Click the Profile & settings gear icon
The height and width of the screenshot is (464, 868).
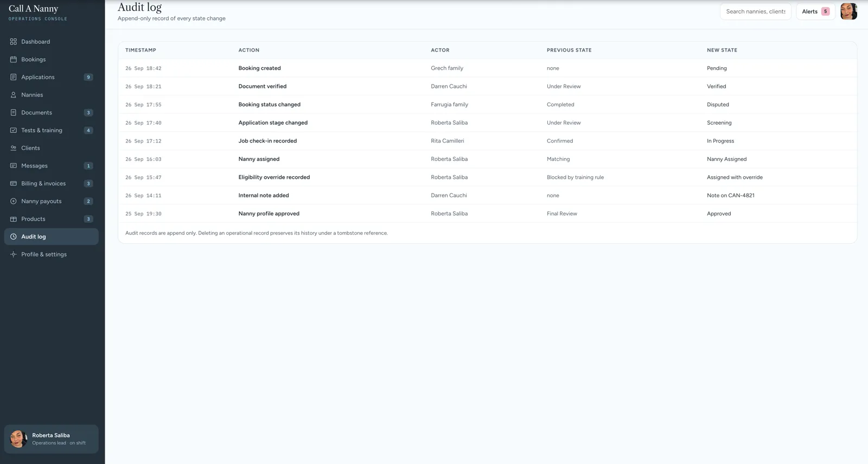[x=14, y=254]
